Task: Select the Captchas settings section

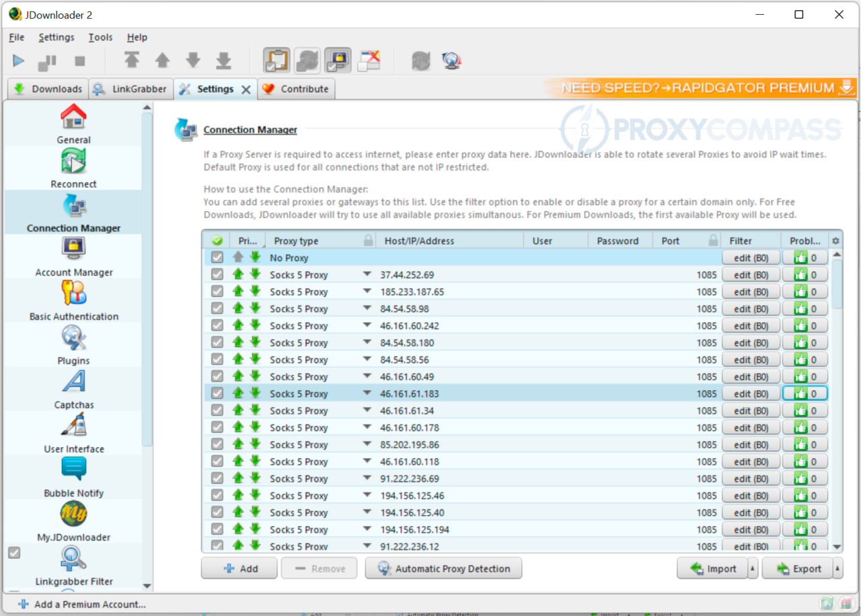Action: 73,388
